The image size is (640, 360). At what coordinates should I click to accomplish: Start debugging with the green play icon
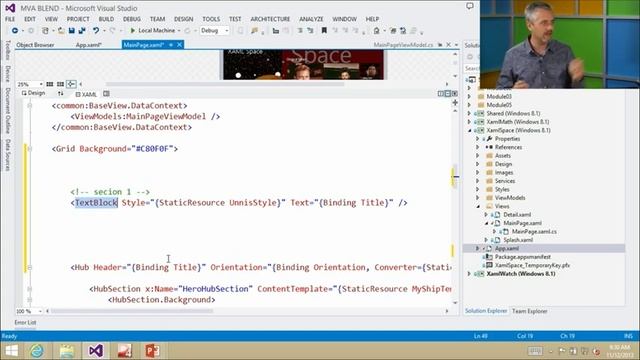133,31
